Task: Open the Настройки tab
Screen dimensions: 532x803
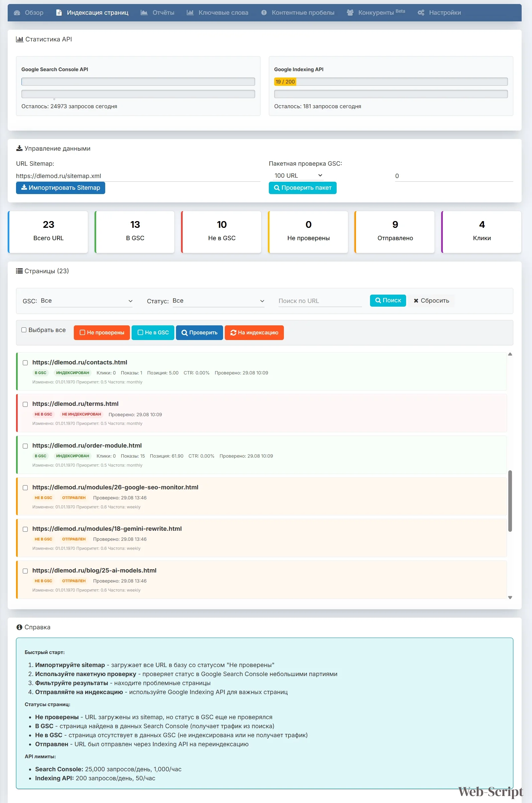Action: (445, 13)
